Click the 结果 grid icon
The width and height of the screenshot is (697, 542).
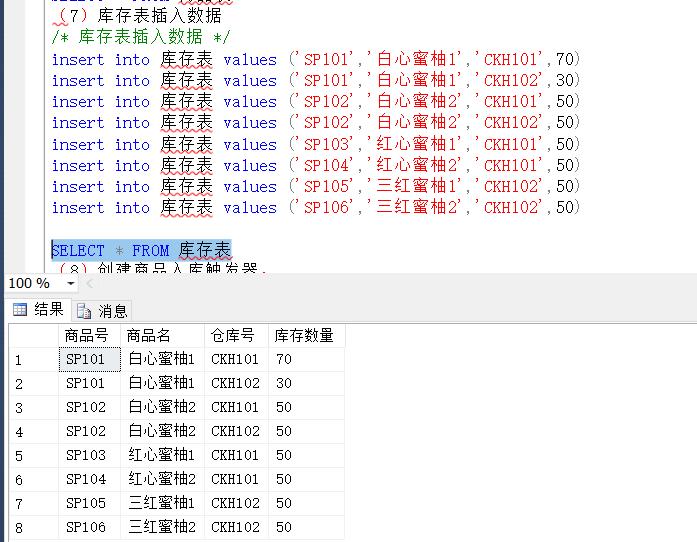pos(20,309)
